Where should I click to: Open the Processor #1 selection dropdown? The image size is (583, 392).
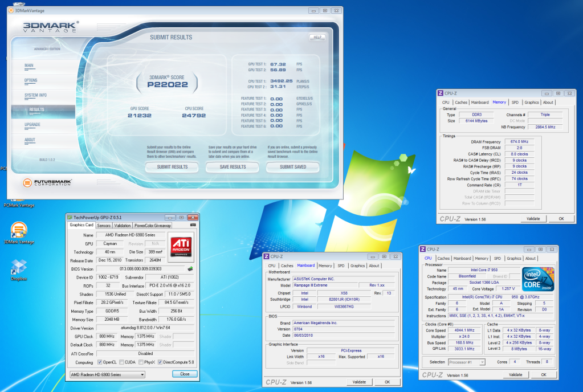pos(467,362)
